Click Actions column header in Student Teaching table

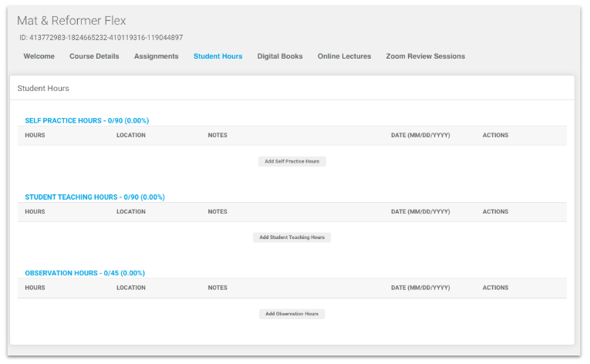pos(495,211)
